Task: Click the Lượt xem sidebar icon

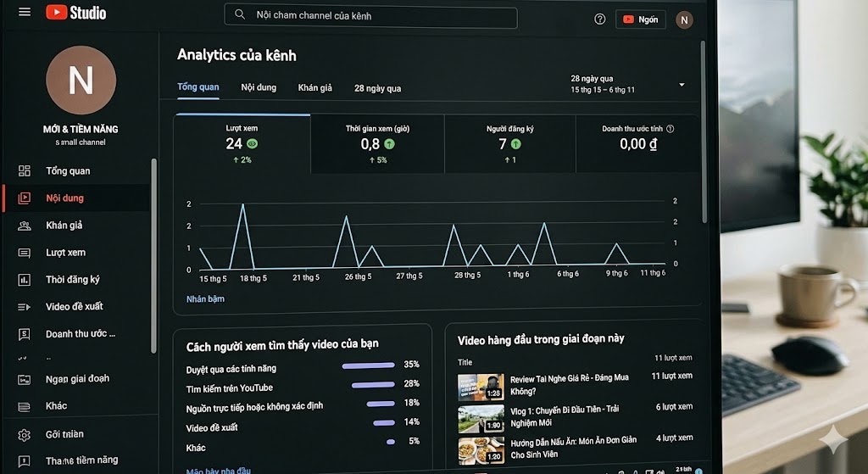Action: click(x=25, y=253)
